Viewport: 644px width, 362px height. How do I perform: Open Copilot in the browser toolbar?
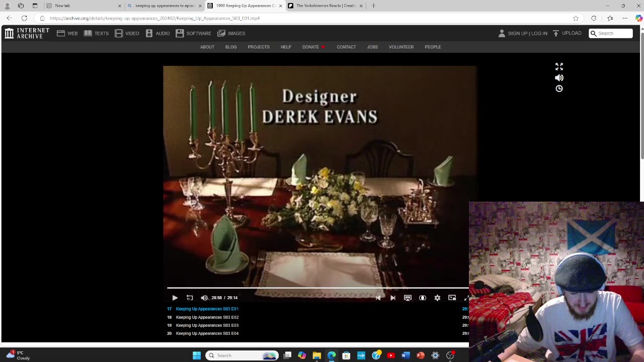click(x=638, y=18)
